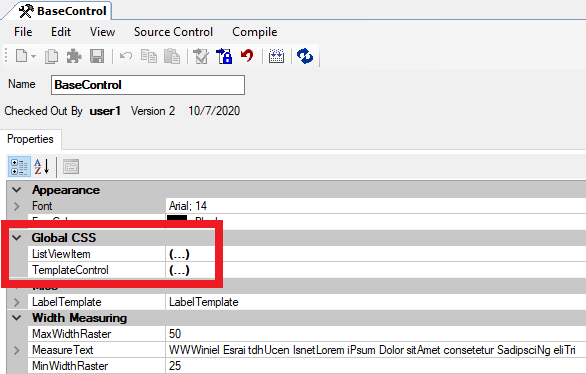Select the Properties tab
This screenshot has width=586, height=374.
click(x=30, y=139)
